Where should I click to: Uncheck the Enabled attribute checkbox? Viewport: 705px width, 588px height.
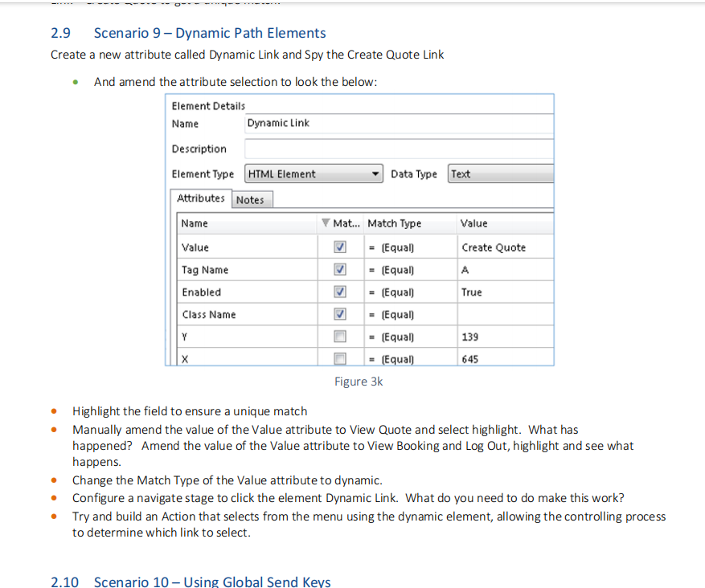point(340,292)
